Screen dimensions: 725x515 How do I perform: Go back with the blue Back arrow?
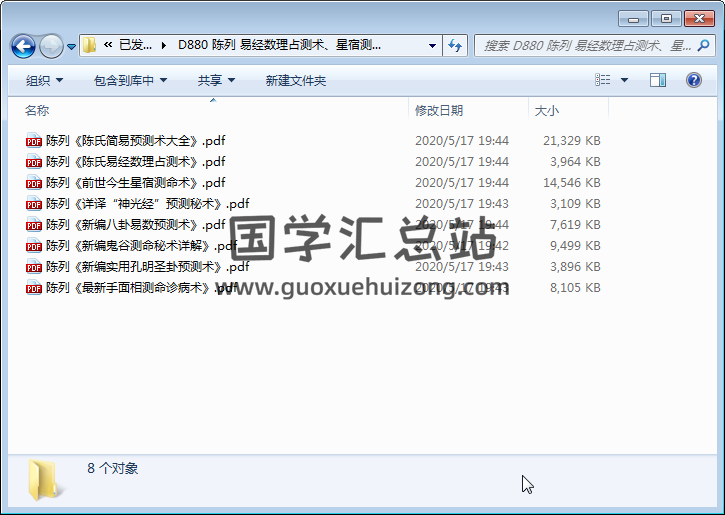click(x=23, y=46)
